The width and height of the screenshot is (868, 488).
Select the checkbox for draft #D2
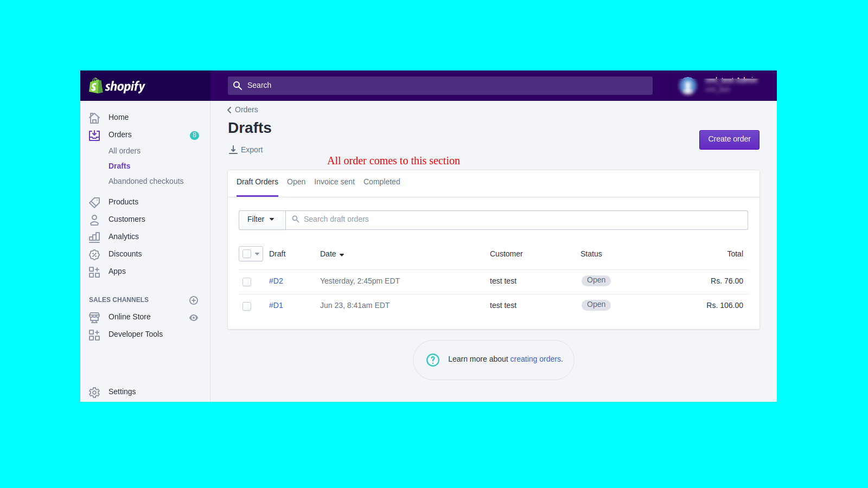247,281
